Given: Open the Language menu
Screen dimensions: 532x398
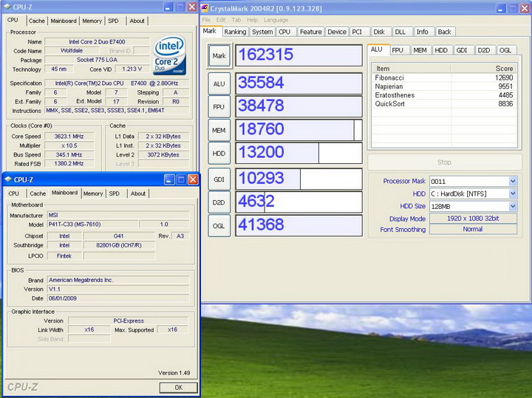Looking at the screenshot, I should point(276,20).
